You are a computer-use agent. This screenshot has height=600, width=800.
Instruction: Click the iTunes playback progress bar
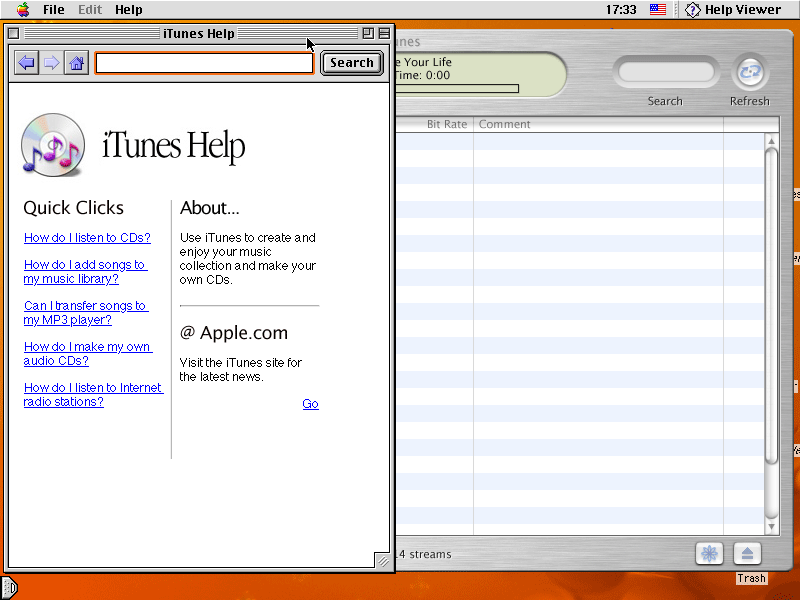[x=457, y=88]
